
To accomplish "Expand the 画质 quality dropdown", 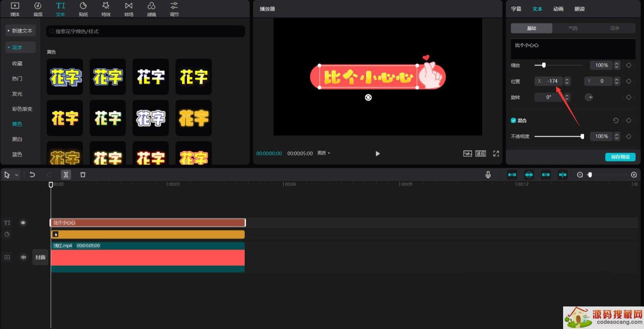I will click(324, 153).
